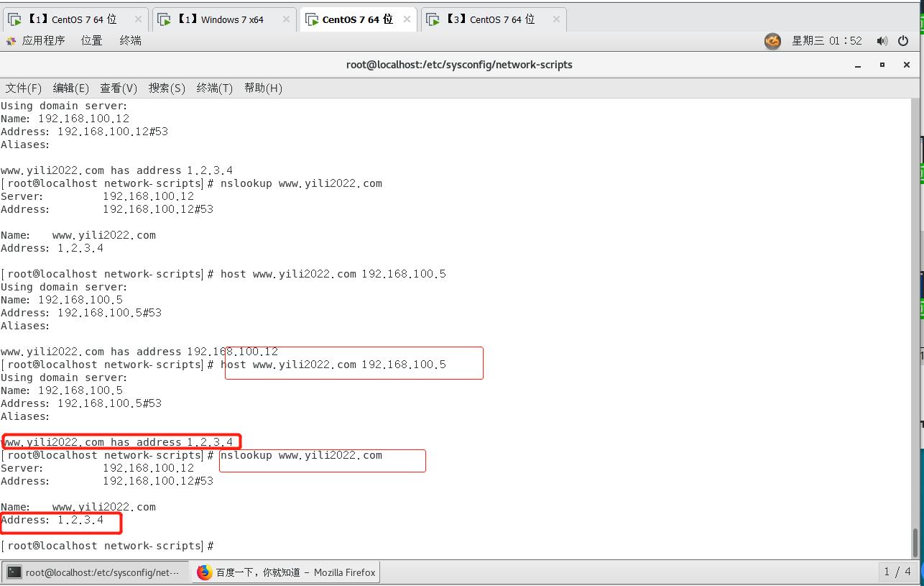Click the topmost 'Aliases:' line

tap(25, 145)
